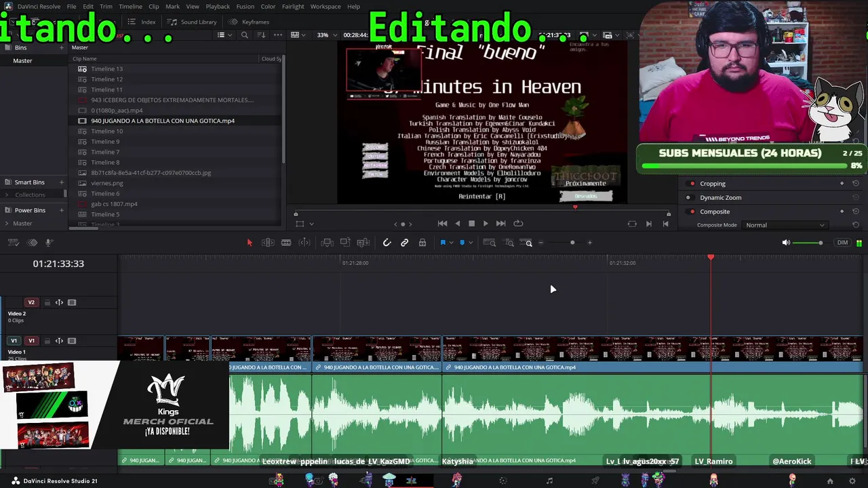Toggle Linked Selection chain icon

coord(405,243)
